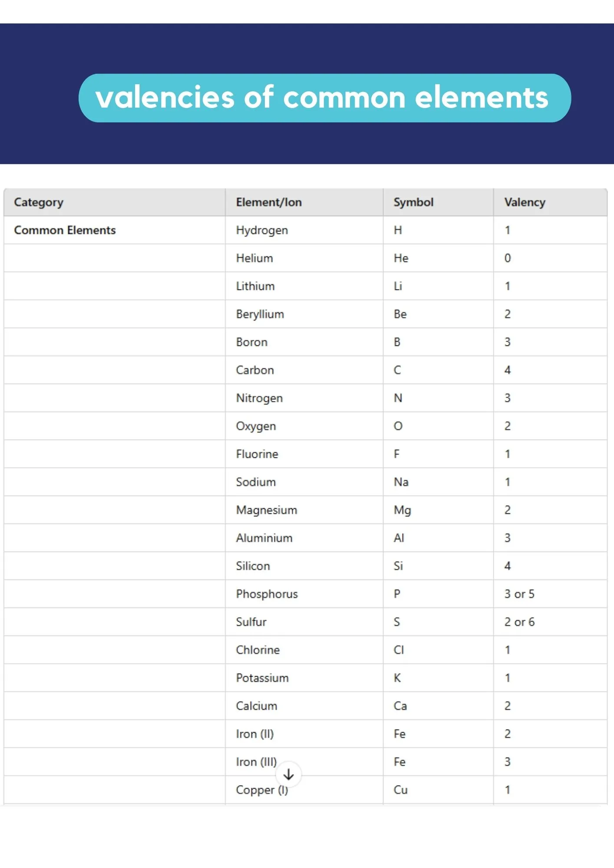Image resolution: width=614 pixels, height=868 pixels.
Task: Click the scroll-down arrow icon
Action: coord(288,774)
